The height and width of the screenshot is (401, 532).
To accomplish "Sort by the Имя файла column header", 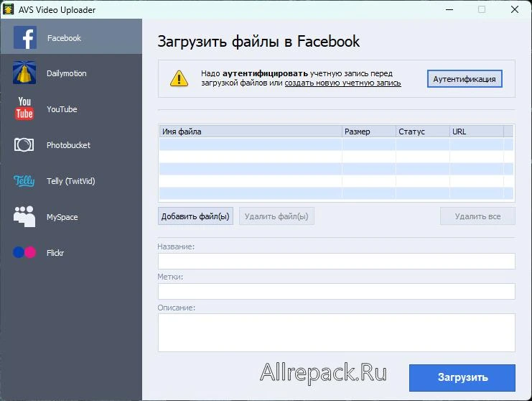I will (251, 132).
